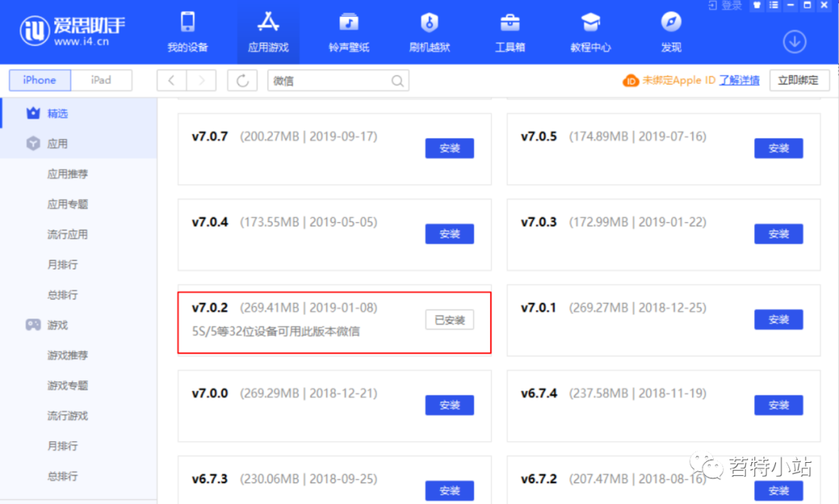Install WeChat v7.0.3
Viewport: 839px width, 504px height.
point(778,234)
